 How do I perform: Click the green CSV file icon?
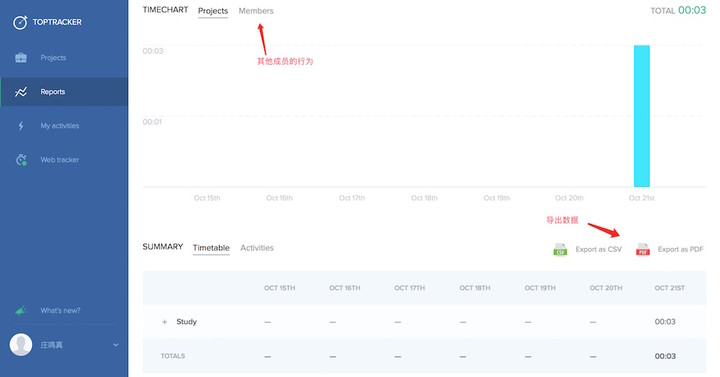coord(560,249)
